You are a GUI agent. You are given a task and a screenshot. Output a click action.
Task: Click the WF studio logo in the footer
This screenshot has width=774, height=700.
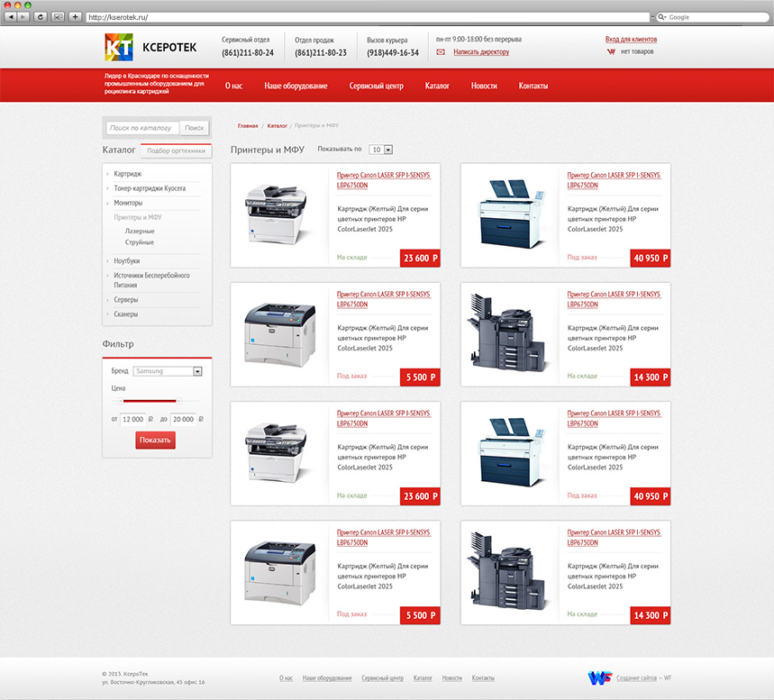tap(600, 677)
